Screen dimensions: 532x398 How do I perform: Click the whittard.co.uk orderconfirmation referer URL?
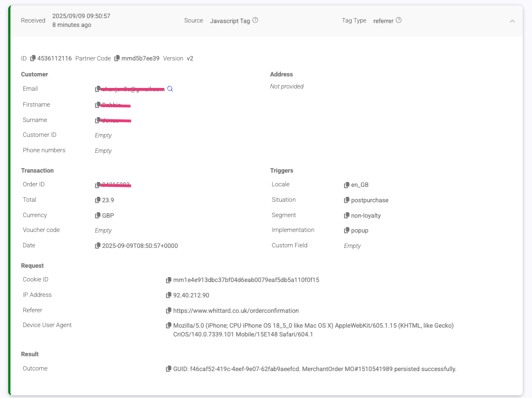point(236,311)
